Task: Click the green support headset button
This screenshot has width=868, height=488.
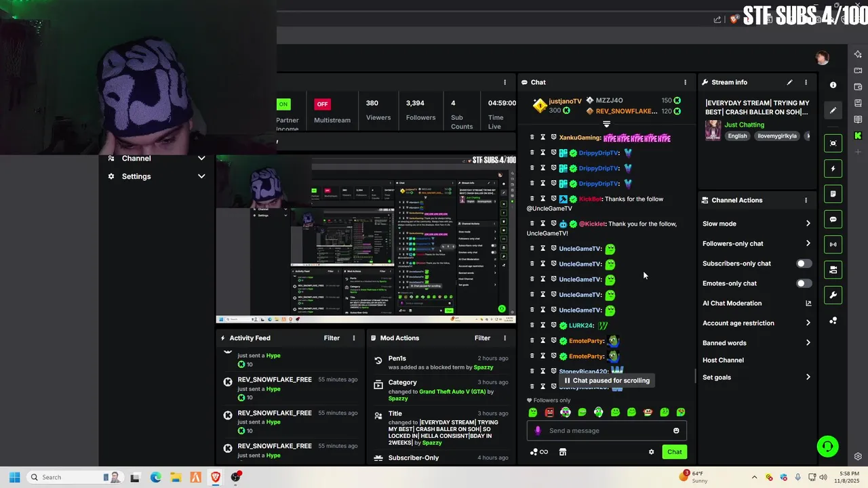Action: (827, 447)
